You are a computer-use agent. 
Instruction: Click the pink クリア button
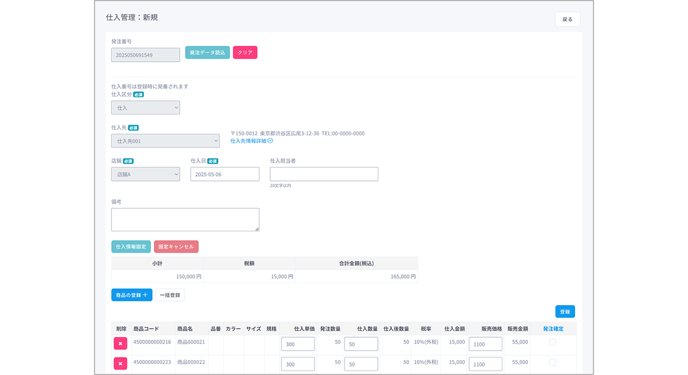pyautogui.click(x=245, y=53)
